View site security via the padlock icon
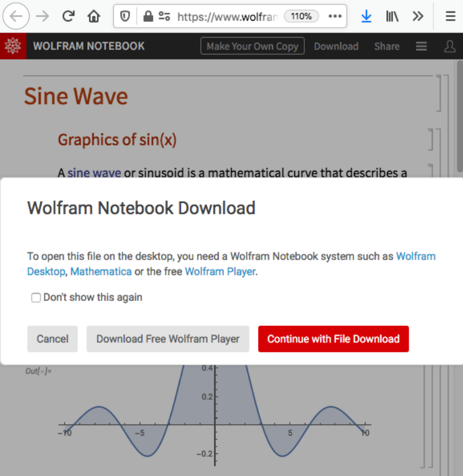This screenshot has width=463, height=476. 149,16
